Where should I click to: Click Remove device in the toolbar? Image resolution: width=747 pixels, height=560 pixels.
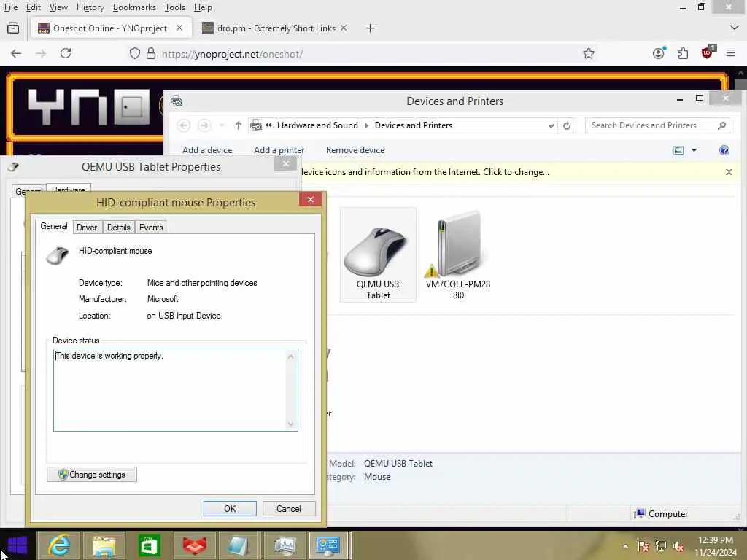pos(355,150)
